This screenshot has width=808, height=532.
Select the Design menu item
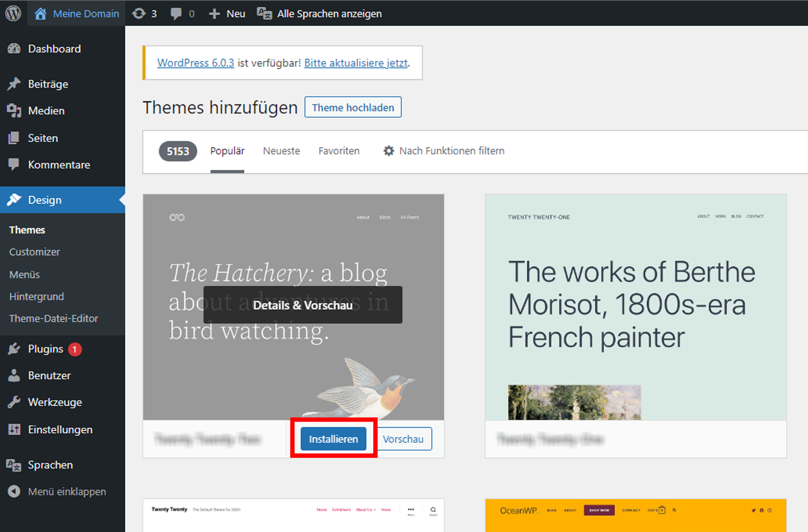pyautogui.click(x=62, y=200)
